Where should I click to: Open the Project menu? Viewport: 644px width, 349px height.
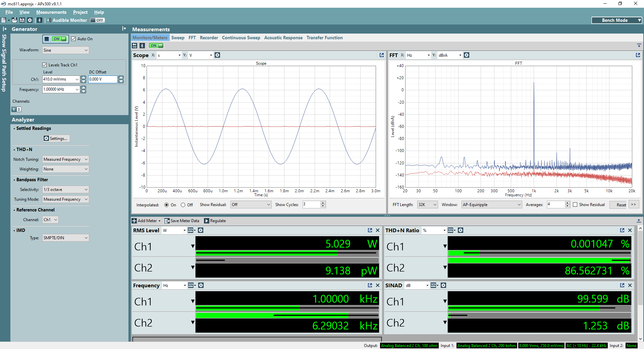pos(80,12)
